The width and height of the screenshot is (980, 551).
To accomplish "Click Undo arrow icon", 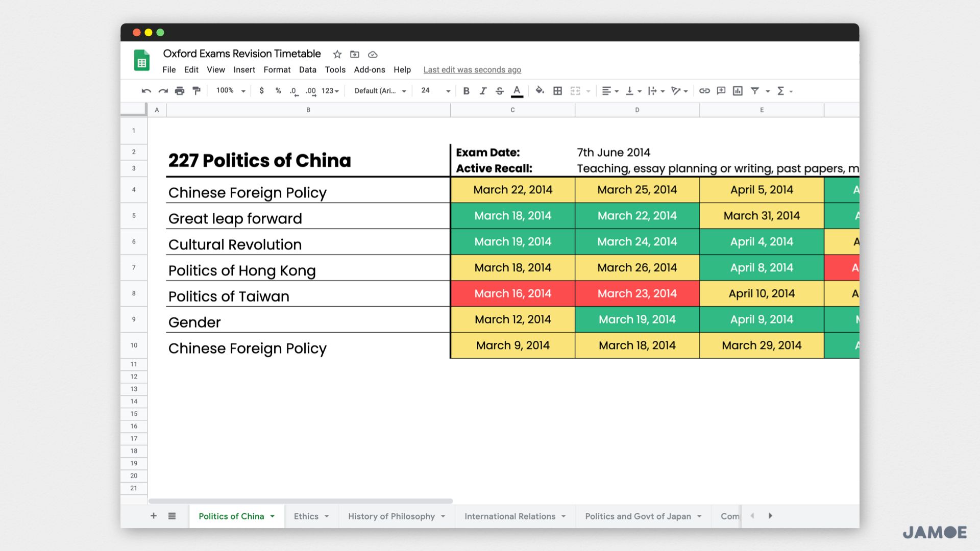I will click(146, 91).
